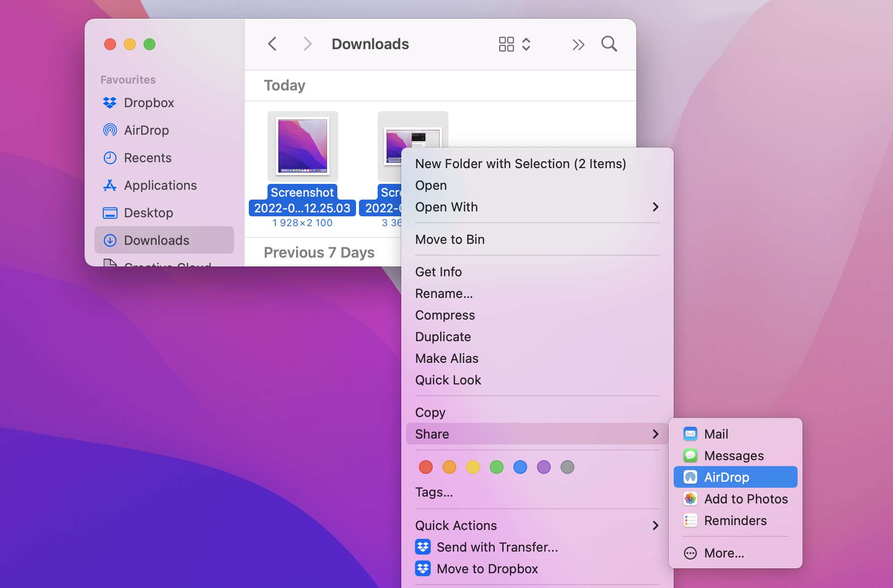Viewport: 893px width, 588px height.
Task: Apply the gray tag color
Action: coord(567,467)
